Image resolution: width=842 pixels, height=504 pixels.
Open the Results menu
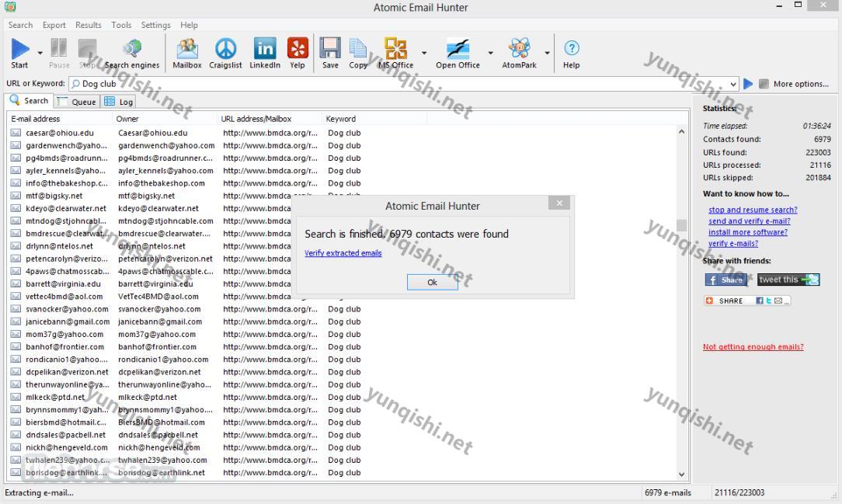tap(89, 25)
